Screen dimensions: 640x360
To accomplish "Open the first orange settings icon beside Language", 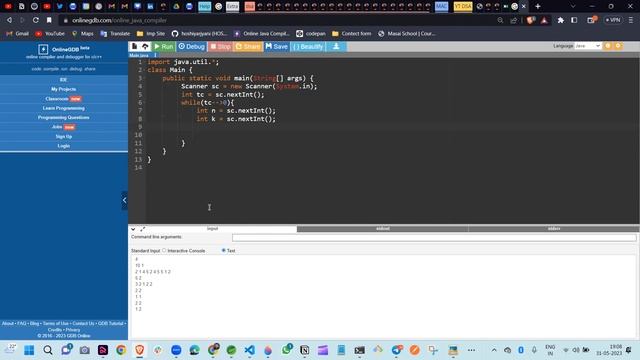I will [x=608, y=46].
